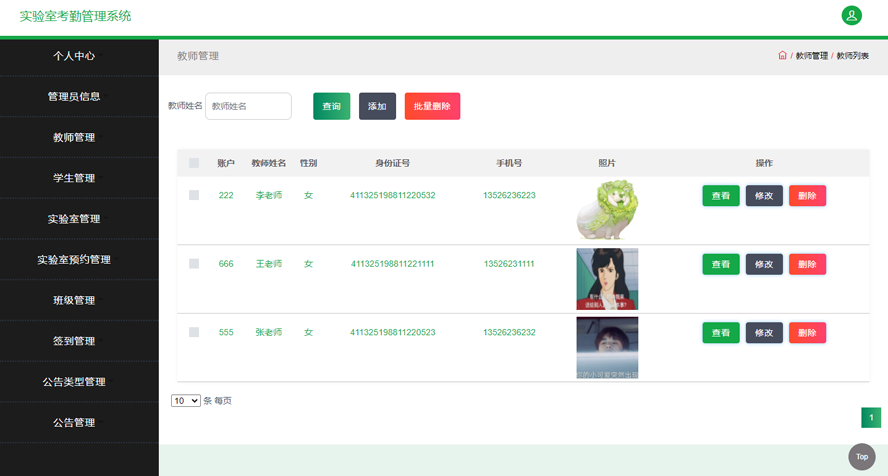Viewport: 888px width, 476px height.
Task: Delete the 李老师 record
Action: coord(807,196)
